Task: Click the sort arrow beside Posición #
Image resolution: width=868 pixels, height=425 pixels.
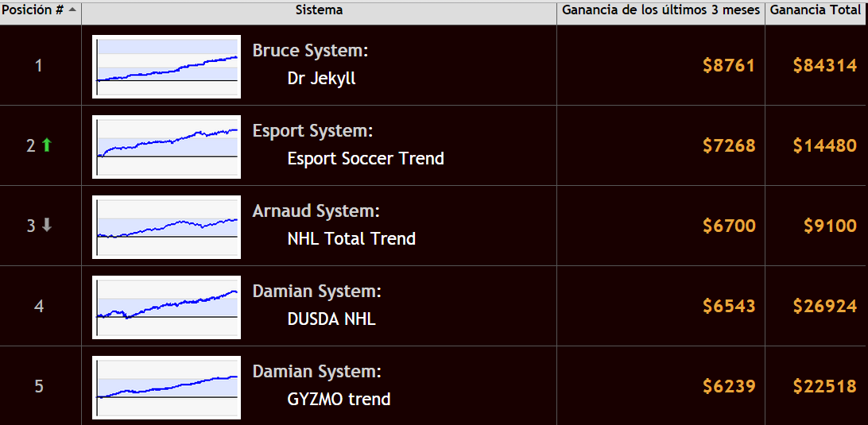Action: (72, 10)
